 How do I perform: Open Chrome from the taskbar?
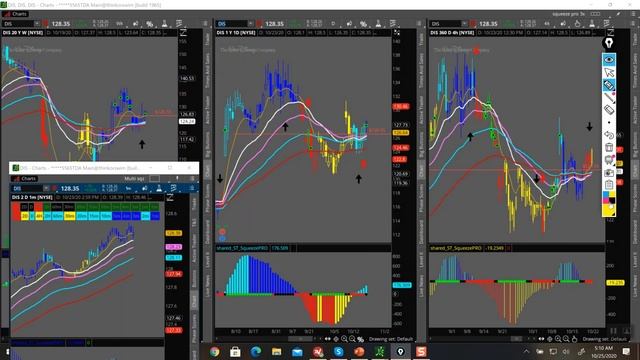tap(215, 351)
